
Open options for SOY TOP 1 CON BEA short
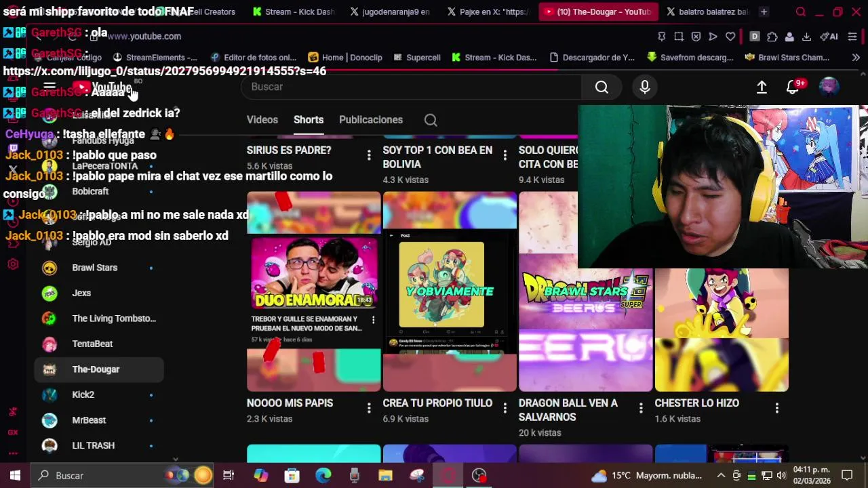point(505,155)
